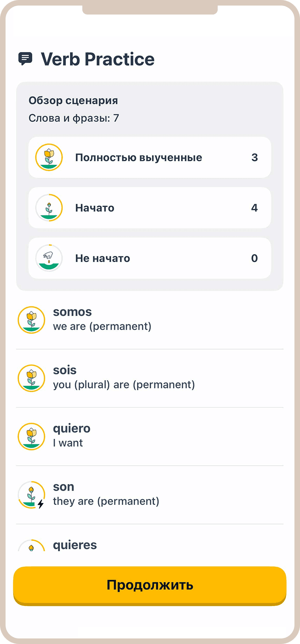Click the Verb Practice title
Viewport: 300px width, 644px height.
coord(97,59)
